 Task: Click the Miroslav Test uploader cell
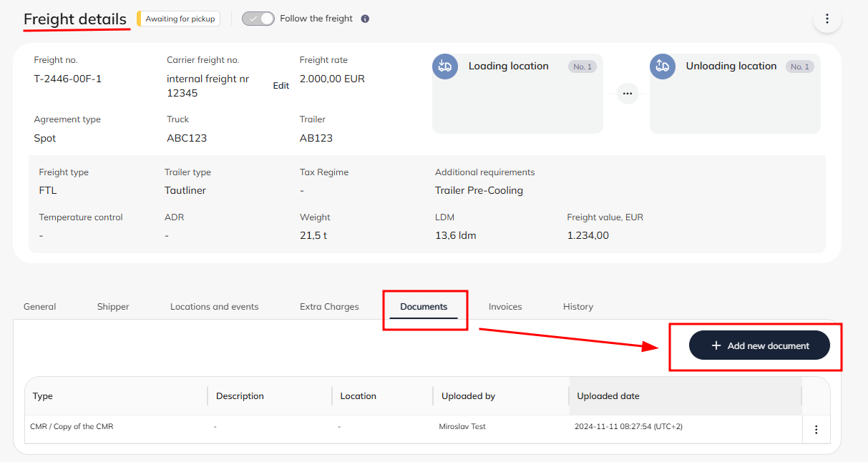pyautogui.click(x=462, y=426)
